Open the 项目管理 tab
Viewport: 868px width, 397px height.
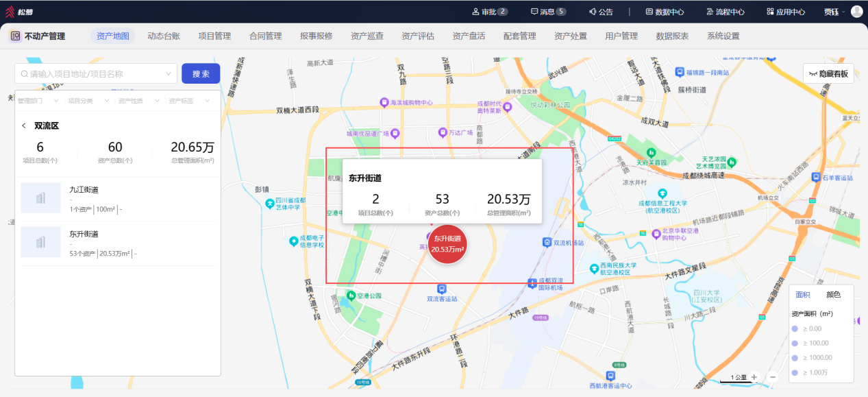coord(214,36)
